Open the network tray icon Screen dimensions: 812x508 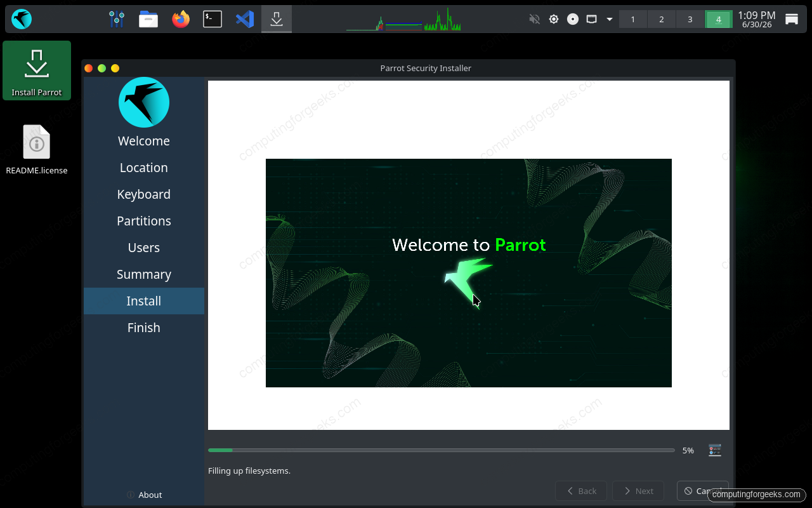click(591, 19)
